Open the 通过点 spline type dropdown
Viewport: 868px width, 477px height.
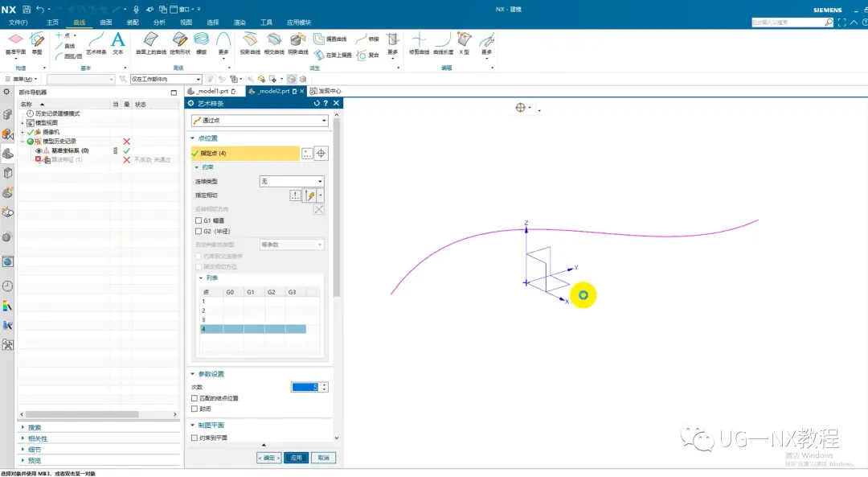[260, 120]
